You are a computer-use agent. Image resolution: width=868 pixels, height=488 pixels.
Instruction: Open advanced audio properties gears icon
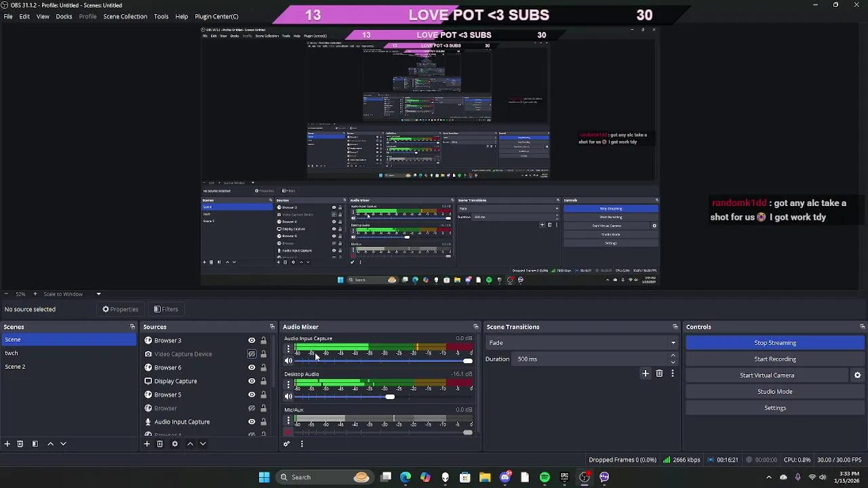click(287, 444)
